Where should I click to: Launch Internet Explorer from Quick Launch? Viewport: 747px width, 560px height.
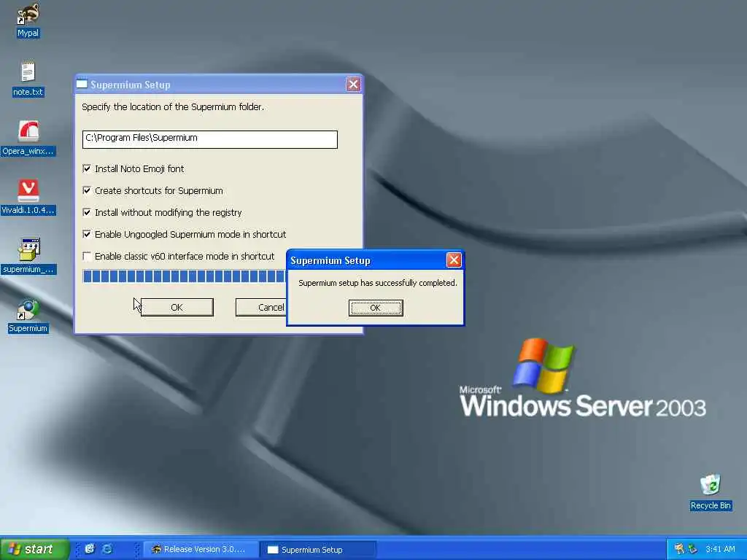click(108, 549)
